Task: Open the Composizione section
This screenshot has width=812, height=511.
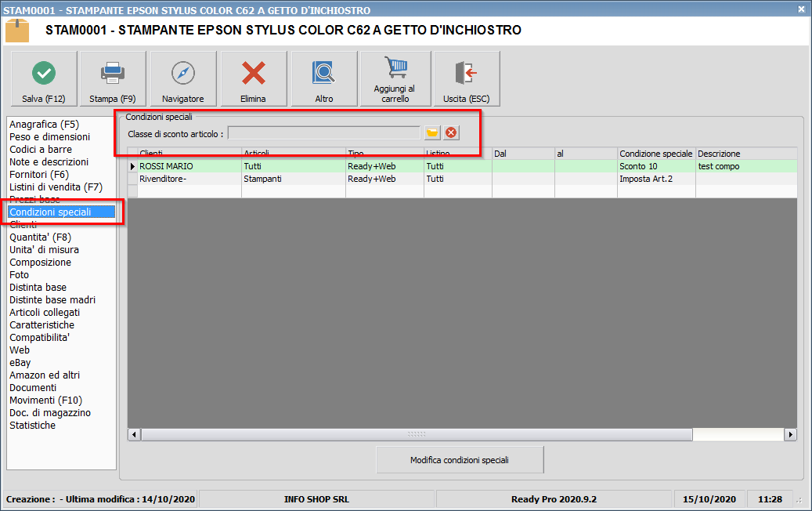Action: click(x=41, y=263)
